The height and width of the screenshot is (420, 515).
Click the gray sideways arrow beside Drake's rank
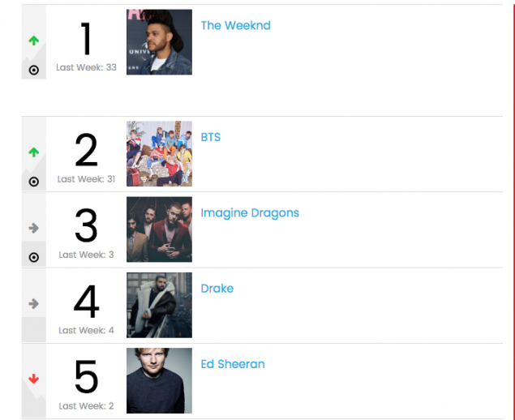point(33,304)
